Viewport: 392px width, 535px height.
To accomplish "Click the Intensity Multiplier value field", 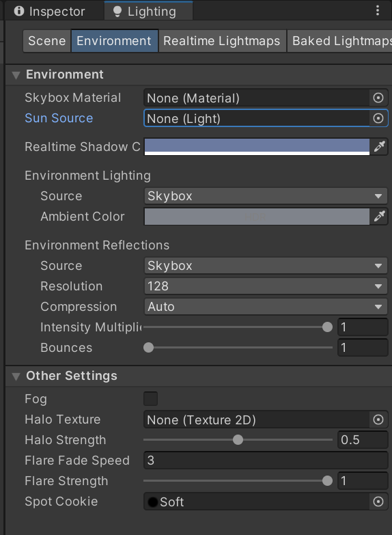I will pos(363,327).
